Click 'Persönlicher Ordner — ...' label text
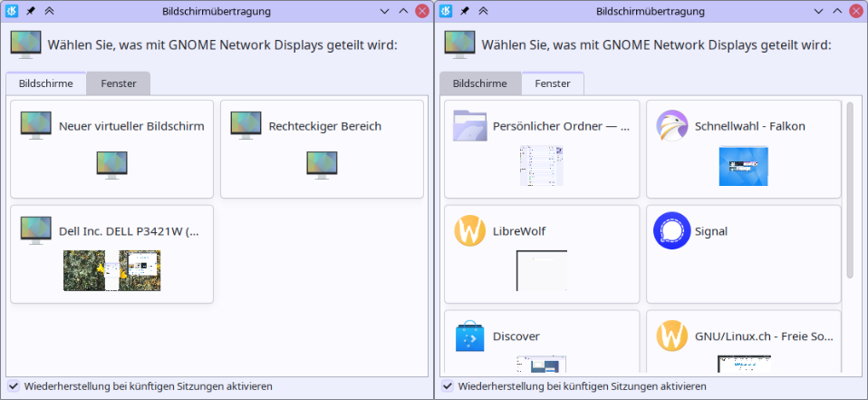Viewport: 868px width, 400px height. pyautogui.click(x=562, y=126)
